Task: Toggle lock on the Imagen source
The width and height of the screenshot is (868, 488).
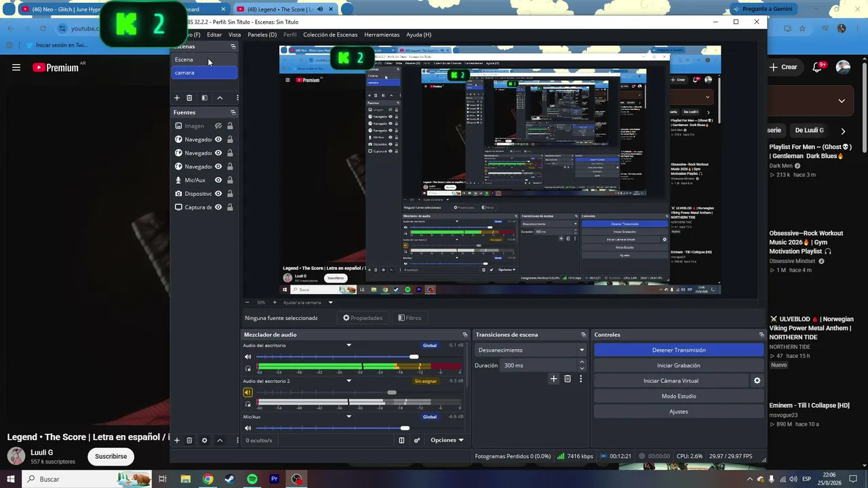Action: 230,126
